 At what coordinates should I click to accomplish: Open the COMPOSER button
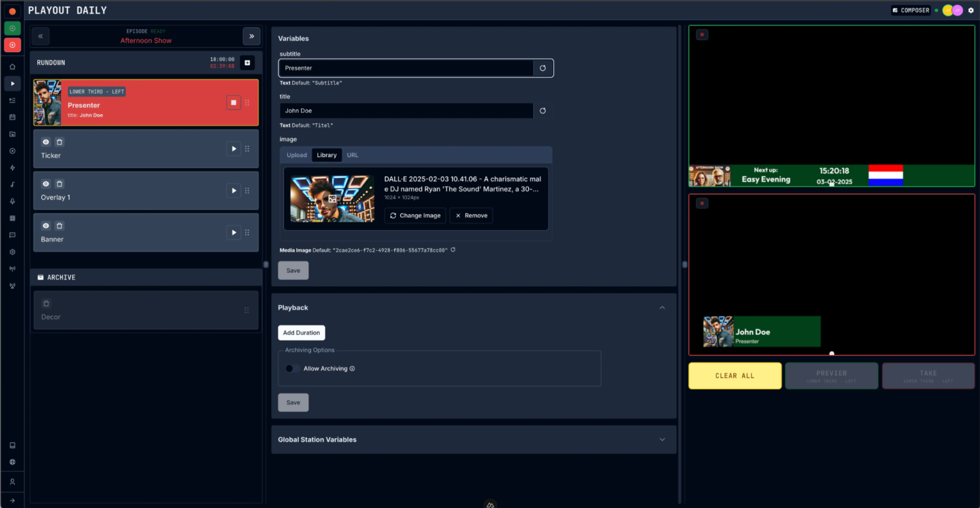click(x=911, y=10)
